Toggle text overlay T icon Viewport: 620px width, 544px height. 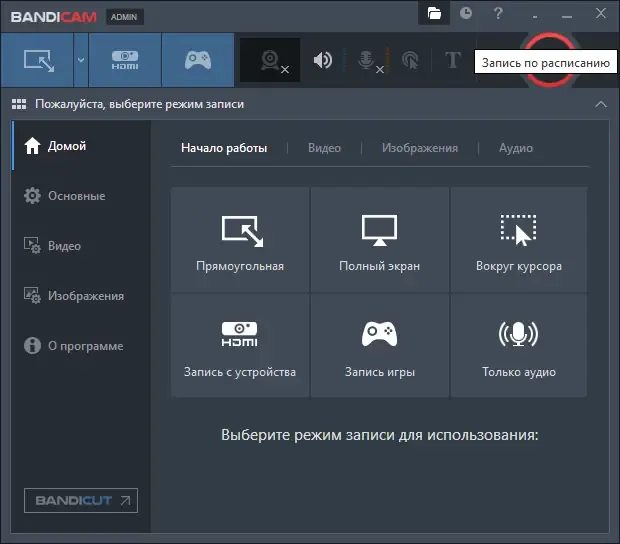click(453, 60)
